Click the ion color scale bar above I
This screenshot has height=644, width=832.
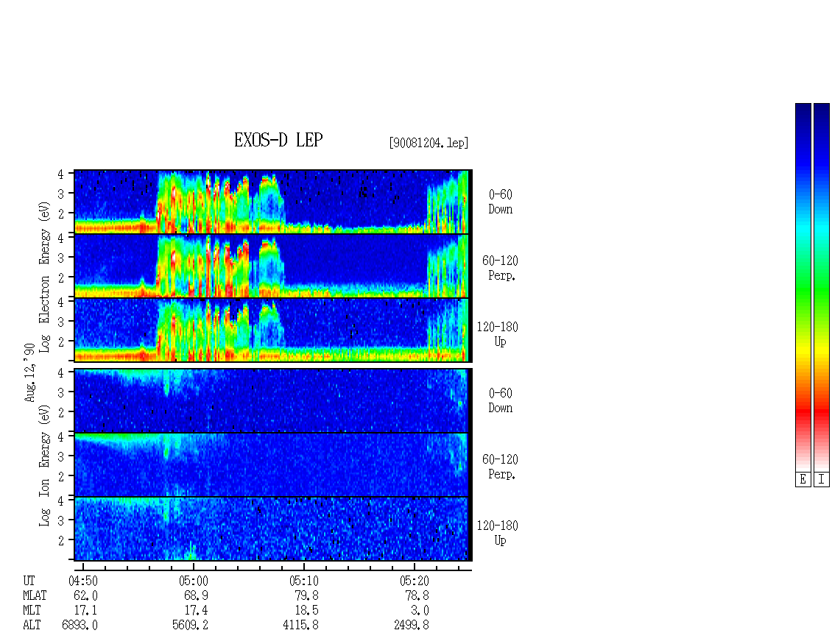click(822, 286)
